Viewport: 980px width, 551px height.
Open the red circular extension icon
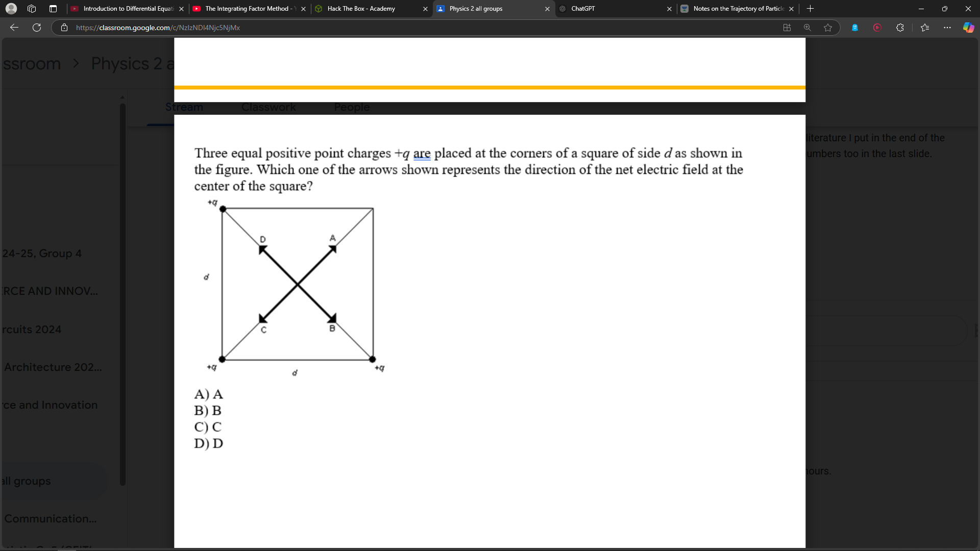877,28
